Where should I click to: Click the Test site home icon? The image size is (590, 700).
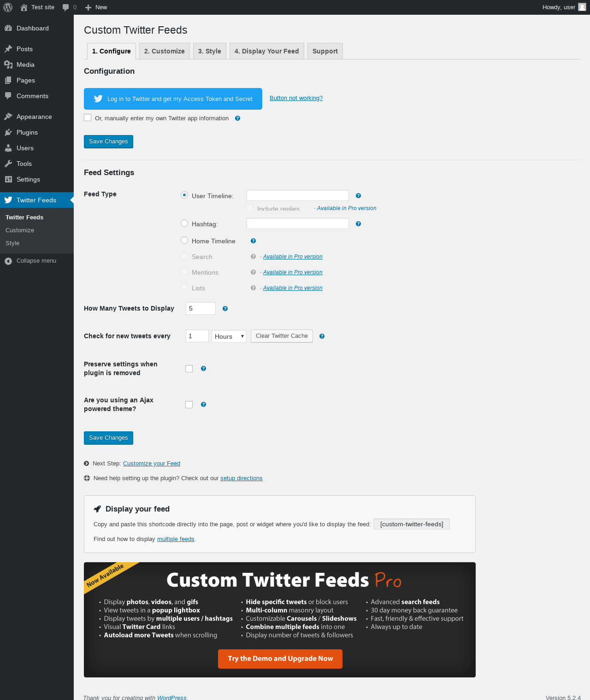pyautogui.click(x=24, y=7)
